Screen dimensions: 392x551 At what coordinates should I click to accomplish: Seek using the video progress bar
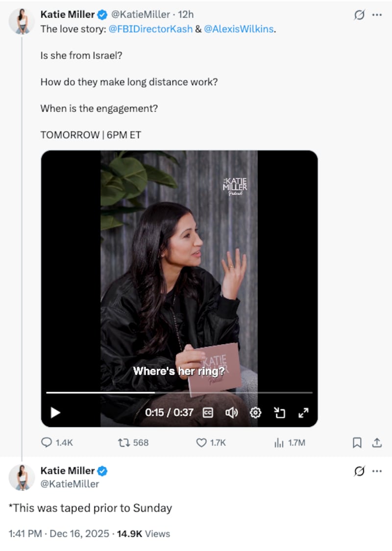(x=179, y=392)
